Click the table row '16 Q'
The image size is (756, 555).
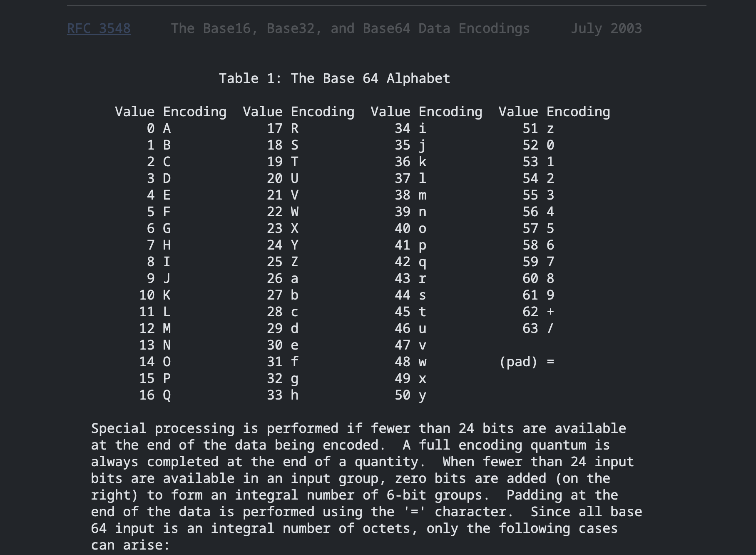click(x=155, y=395)
